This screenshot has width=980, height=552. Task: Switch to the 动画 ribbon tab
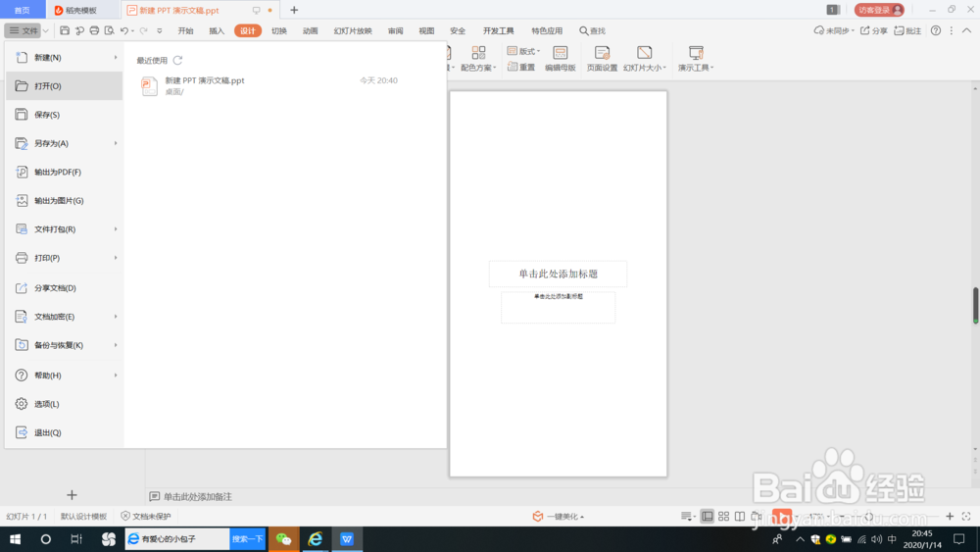pyautogui.click(x=310, y=30)
